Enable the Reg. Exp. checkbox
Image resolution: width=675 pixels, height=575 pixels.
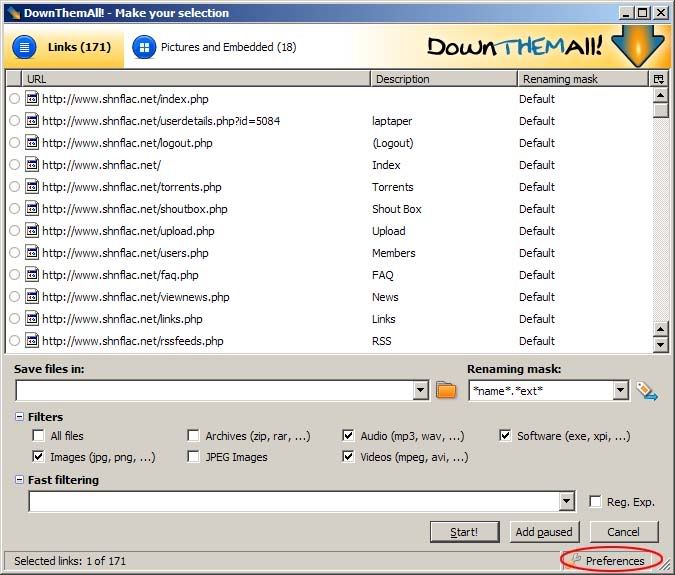595,501
